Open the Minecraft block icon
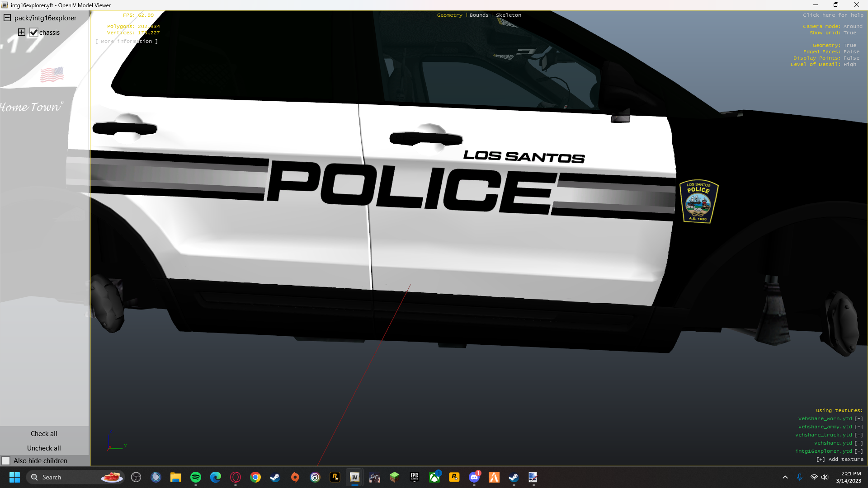 pos(395,477)
